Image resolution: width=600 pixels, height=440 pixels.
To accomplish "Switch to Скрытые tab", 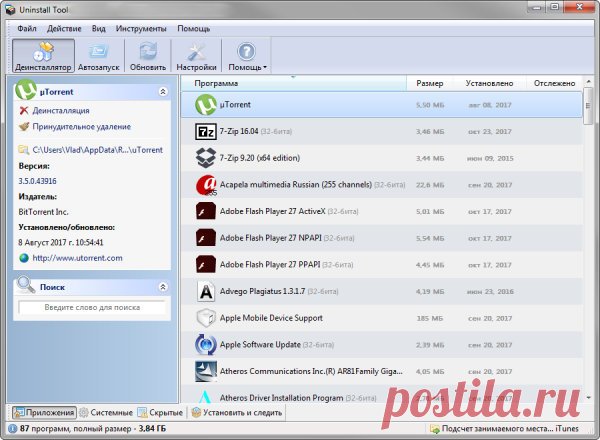I will coord(161,413).
